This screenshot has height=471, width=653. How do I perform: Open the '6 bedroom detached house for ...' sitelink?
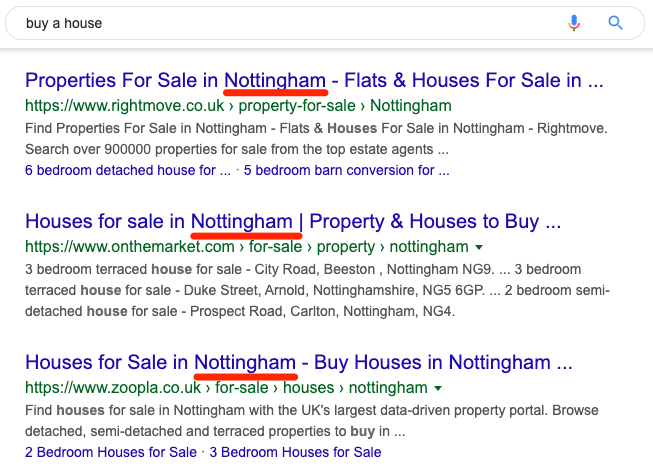pyautogui.click(x=128, y=170)
